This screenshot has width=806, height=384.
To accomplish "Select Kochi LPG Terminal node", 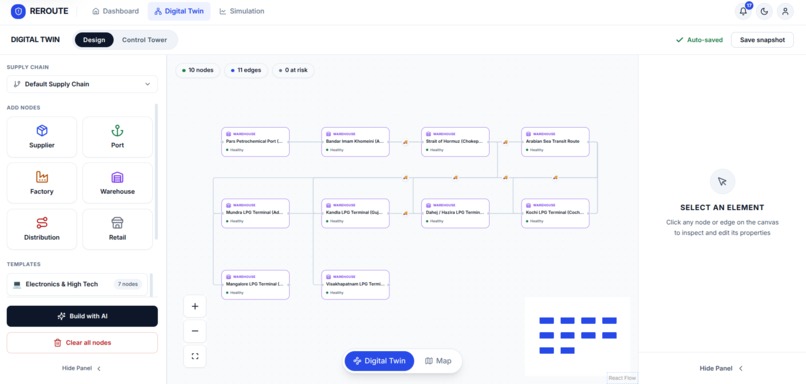I will pyautogui.click(x=555, y=213).
